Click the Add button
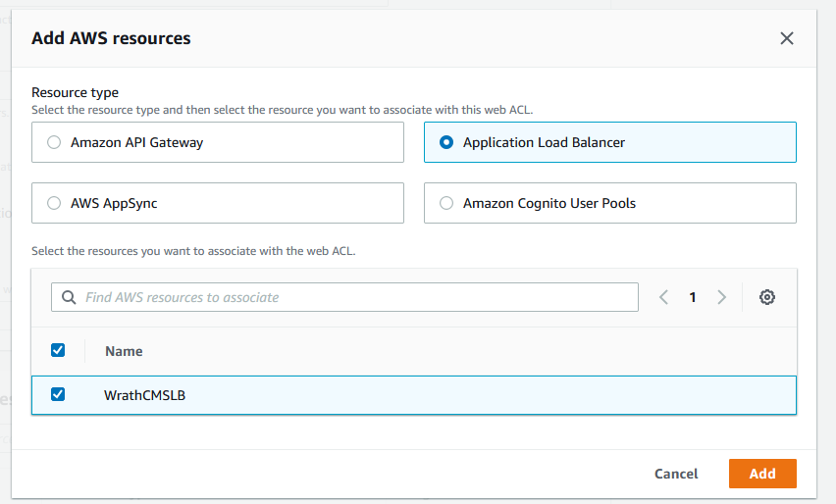The image size is (836, 504). (x=761, y=474)
